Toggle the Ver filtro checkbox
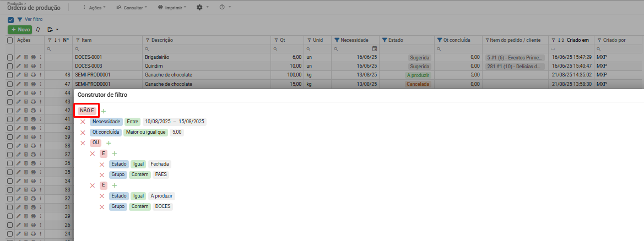The height and width of the screenshot is (241, 644). 10,20
